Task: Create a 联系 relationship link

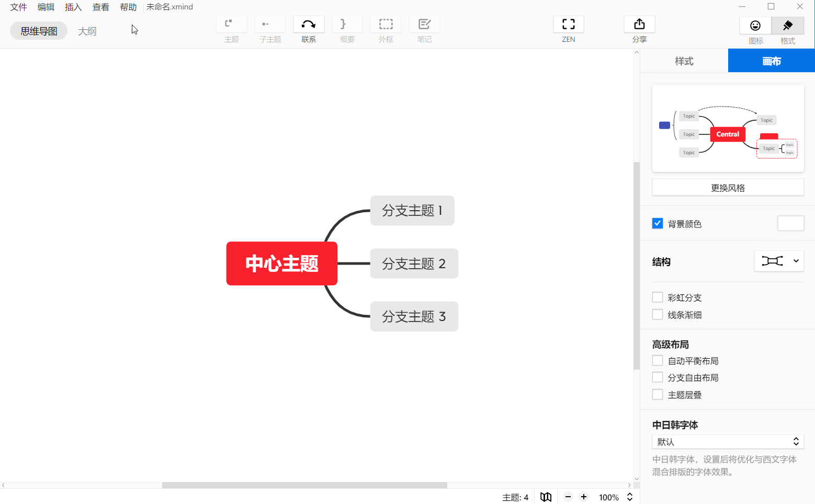Action: click(x=309, y=29)
